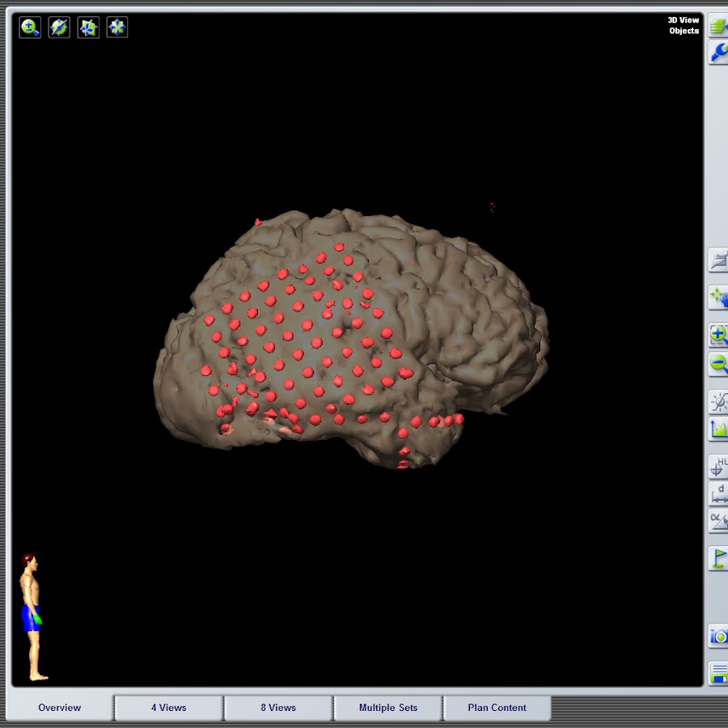The width and height of the screenshot is (728, 728).
Task: Click the zoom in/out magnifier in the 3D view
Action: tap(30, 28)
